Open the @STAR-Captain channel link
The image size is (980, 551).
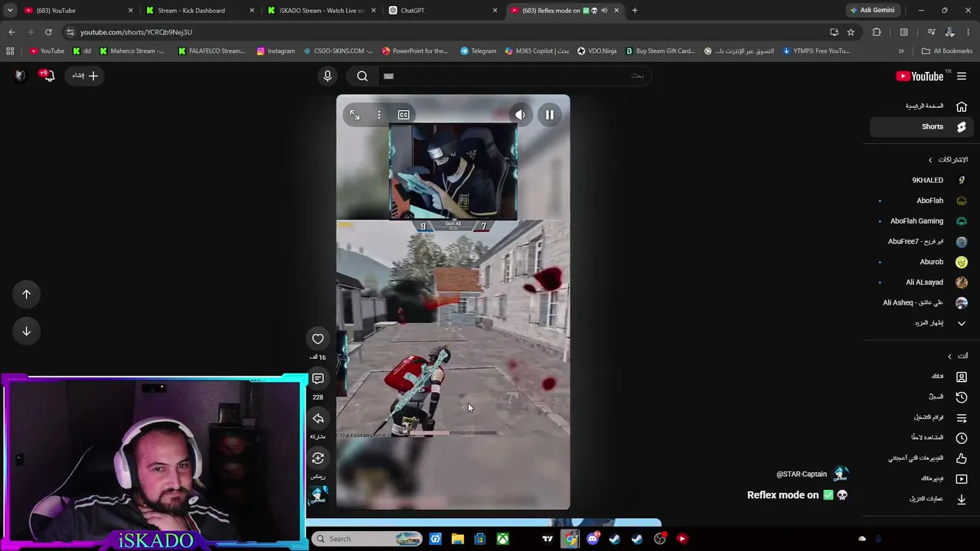pyautogui.click(x=802, y=474)
